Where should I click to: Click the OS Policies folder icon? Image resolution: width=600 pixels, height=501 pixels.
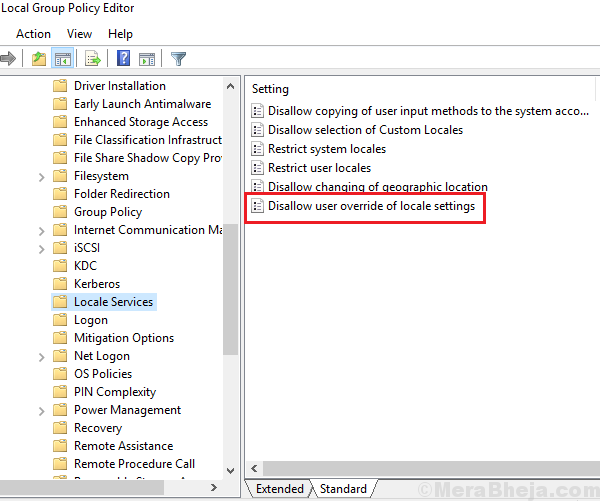pos(60,374)
